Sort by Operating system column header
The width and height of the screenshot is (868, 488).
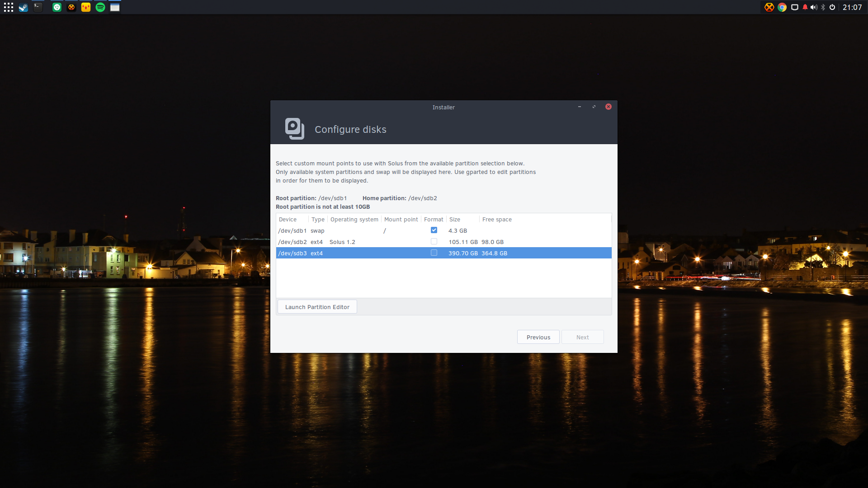tap(354, 219)
